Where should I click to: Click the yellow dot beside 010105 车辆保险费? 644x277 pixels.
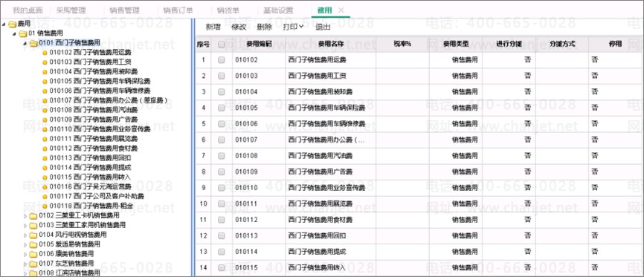(x=45, y=81)
